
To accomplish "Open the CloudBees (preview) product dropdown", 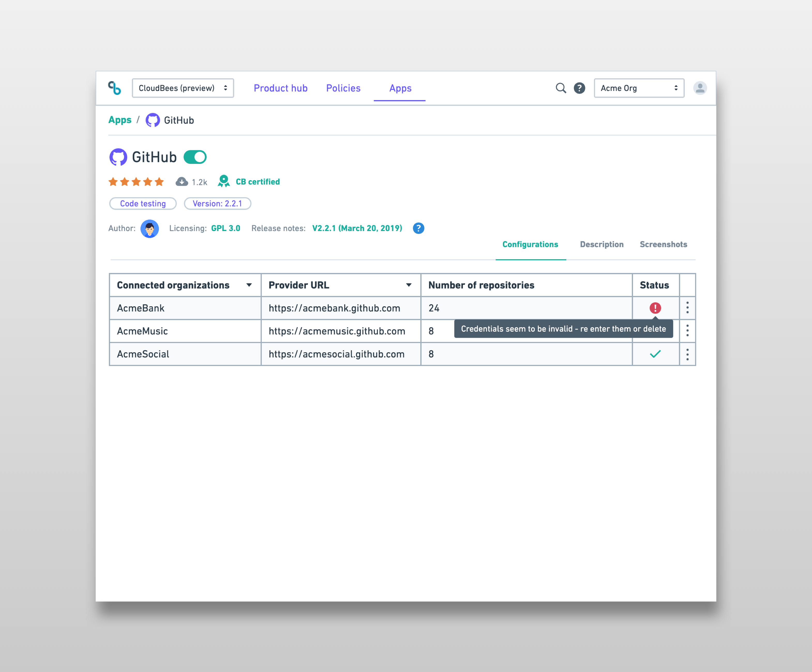I will coord(183,88).
